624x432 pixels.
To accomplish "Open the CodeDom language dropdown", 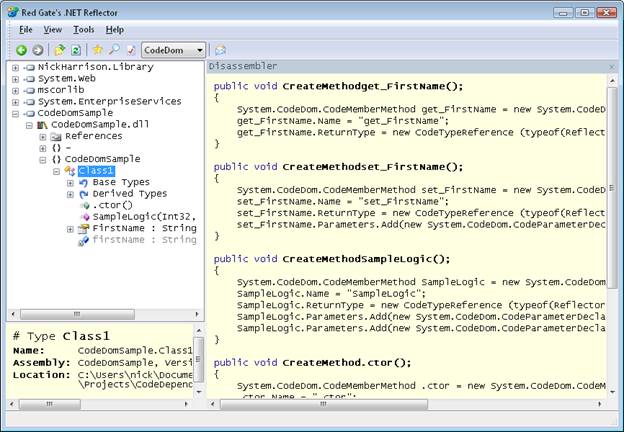I will pos(174,50).
